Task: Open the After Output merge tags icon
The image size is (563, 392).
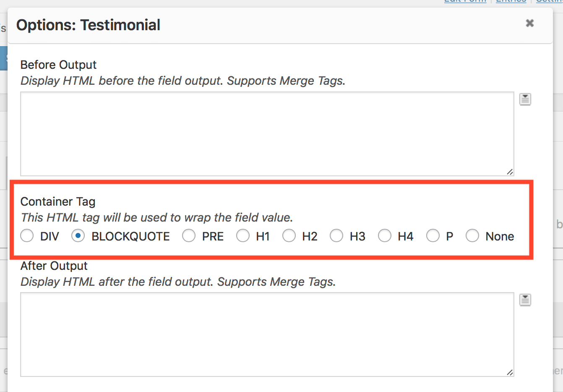Action: point(525,300)
